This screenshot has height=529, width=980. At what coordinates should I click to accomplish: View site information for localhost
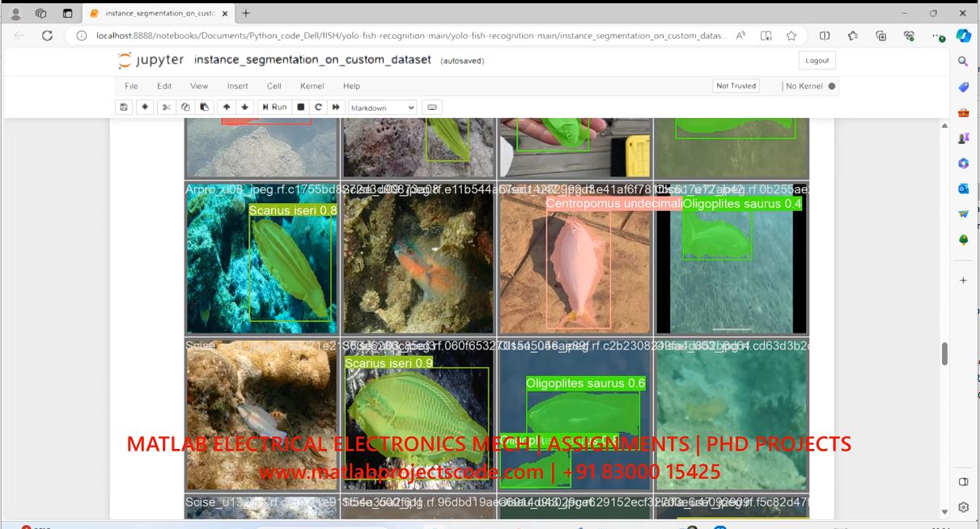tap(81, 36)
